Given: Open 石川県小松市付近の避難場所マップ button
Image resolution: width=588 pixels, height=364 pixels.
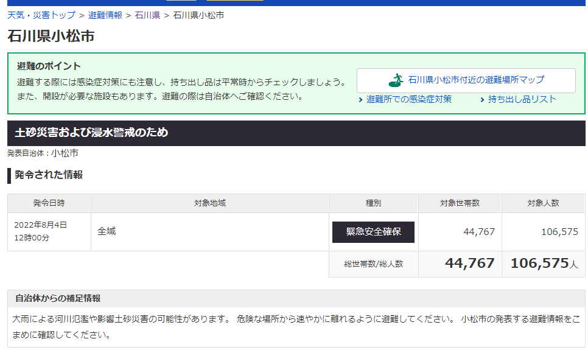Looking at the screenshot, I should point(466,80).
